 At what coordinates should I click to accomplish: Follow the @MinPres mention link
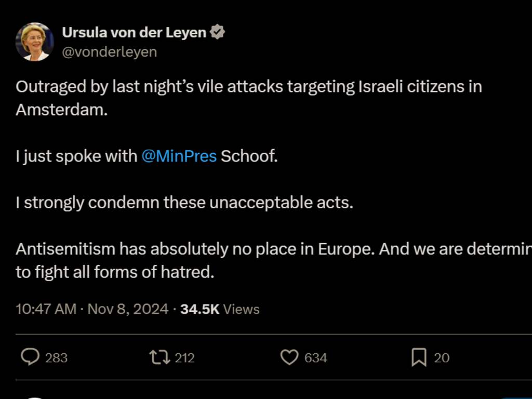pyautogui.click(x=179, y=156)
